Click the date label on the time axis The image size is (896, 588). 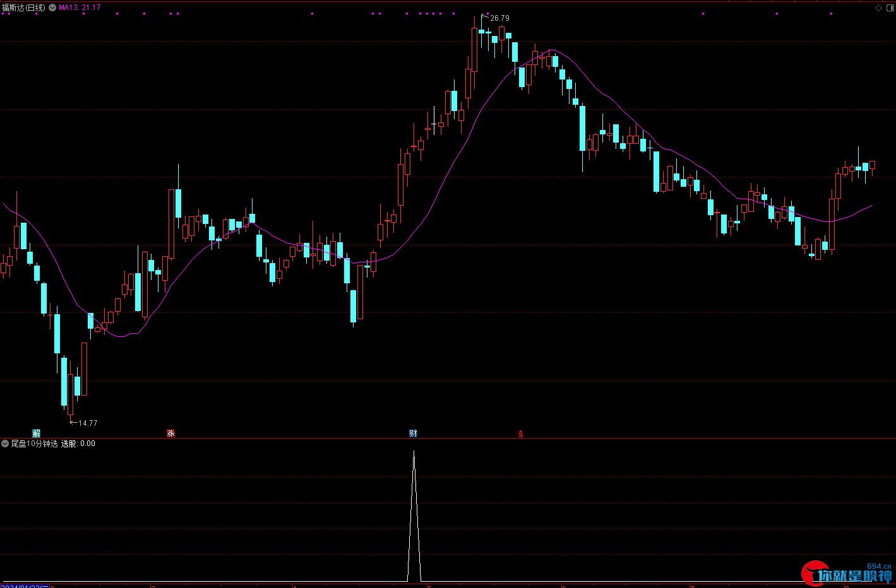(25, 586)
